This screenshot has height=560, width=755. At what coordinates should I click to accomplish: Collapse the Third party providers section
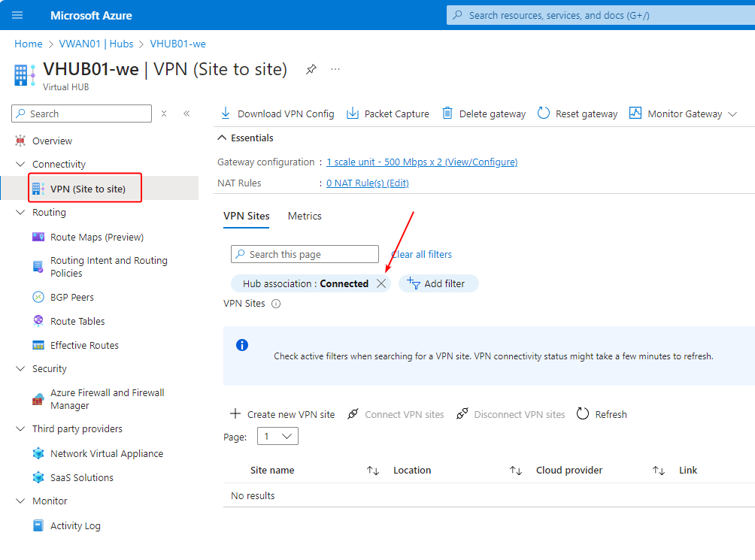coord(20,428)
